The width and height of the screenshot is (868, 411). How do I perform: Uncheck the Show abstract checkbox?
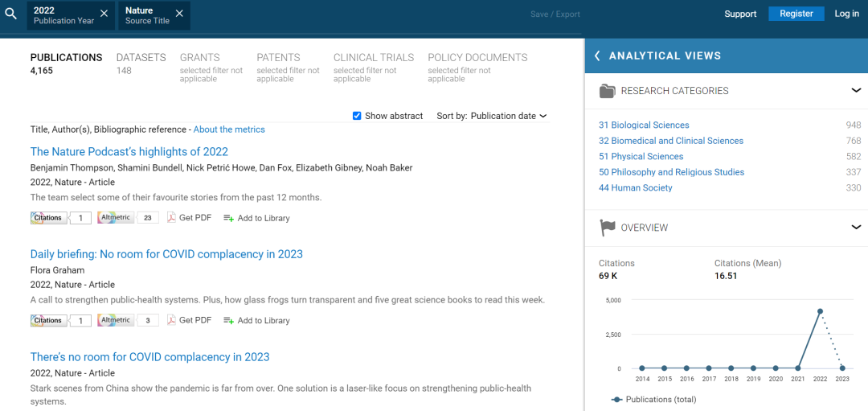(357, 116)
